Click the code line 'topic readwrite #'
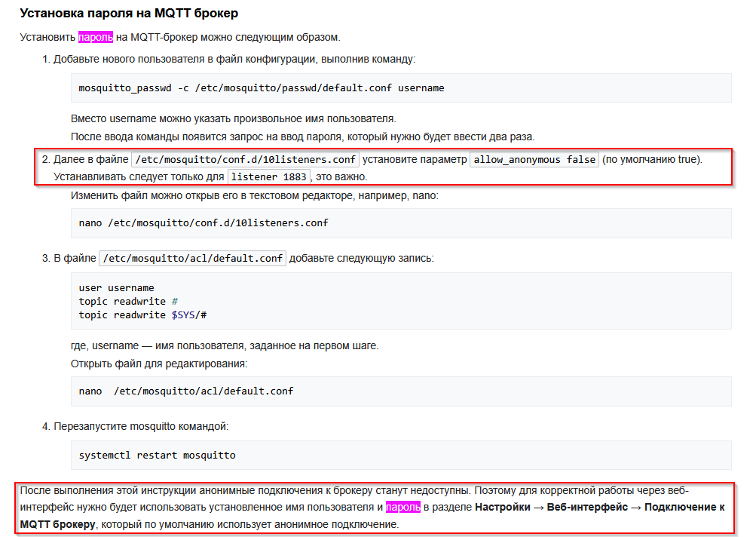Image resolution: width=756 pixels, height=537 pixels. (128, 301)
